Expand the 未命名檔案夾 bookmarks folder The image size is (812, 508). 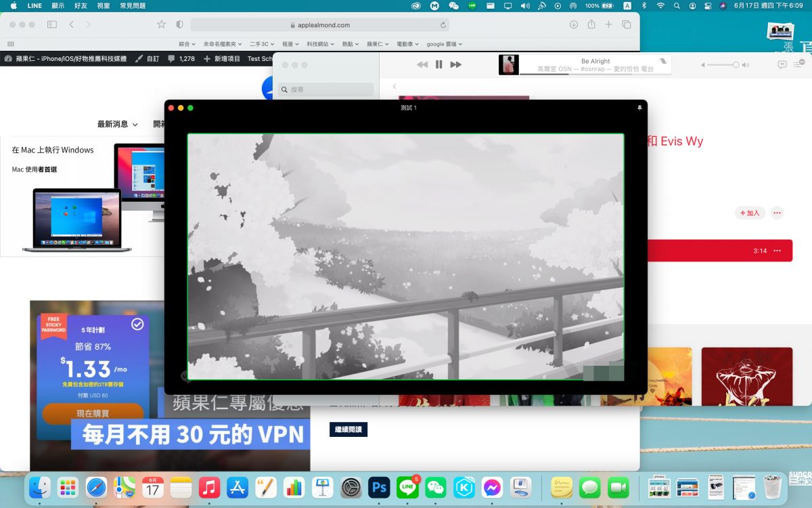click(x=223, y=44)
